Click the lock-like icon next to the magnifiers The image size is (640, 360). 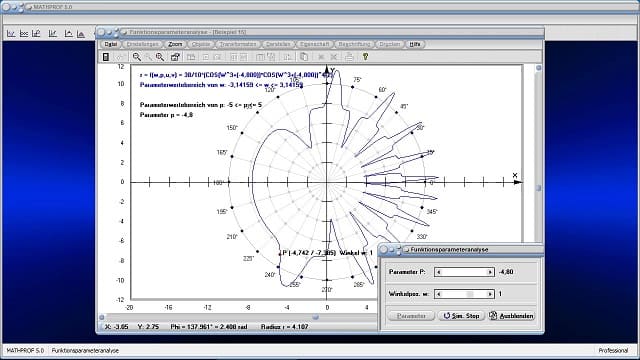175,57
